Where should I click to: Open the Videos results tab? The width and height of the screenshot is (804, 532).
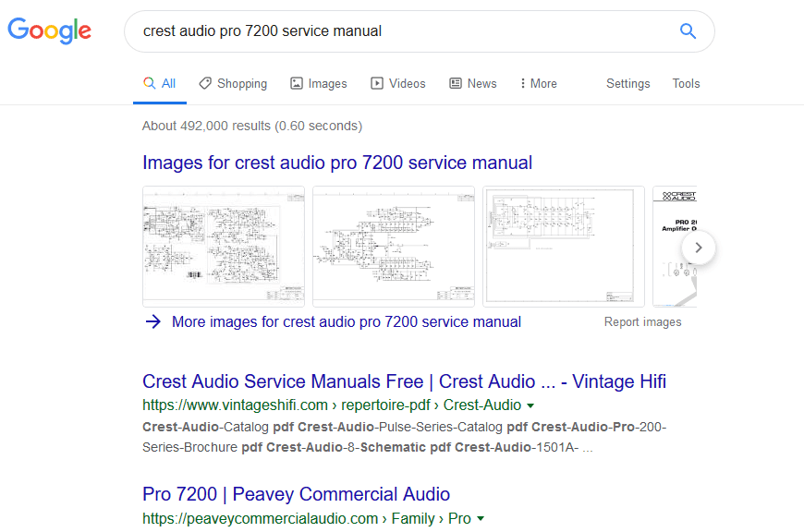point(397,83)
